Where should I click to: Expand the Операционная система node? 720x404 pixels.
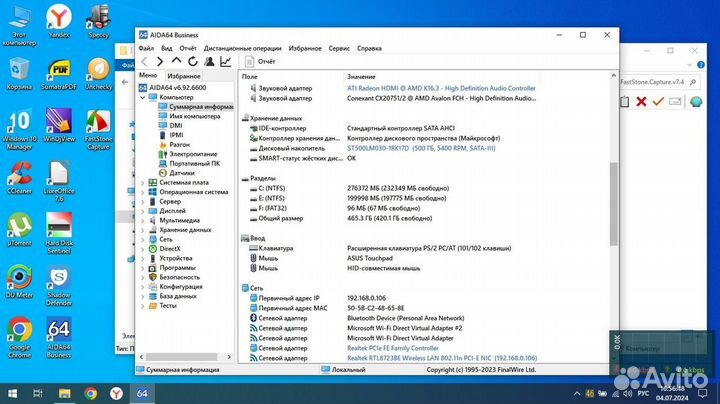pyautogui.click(x=142, y=192)
